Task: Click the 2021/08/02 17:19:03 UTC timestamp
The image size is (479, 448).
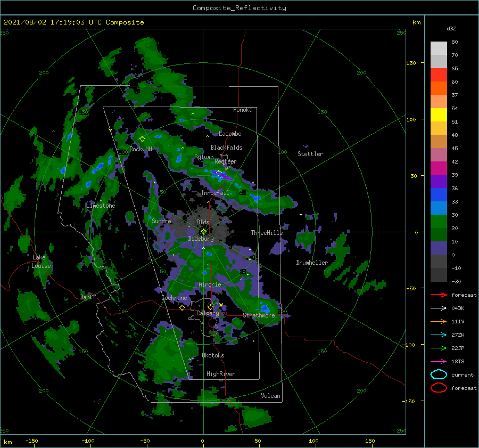Action: coord(73,22)
